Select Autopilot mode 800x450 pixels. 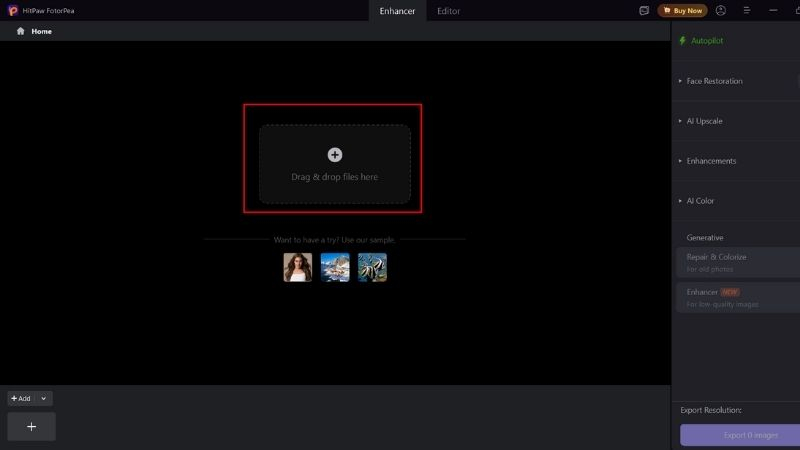(707, 41)
